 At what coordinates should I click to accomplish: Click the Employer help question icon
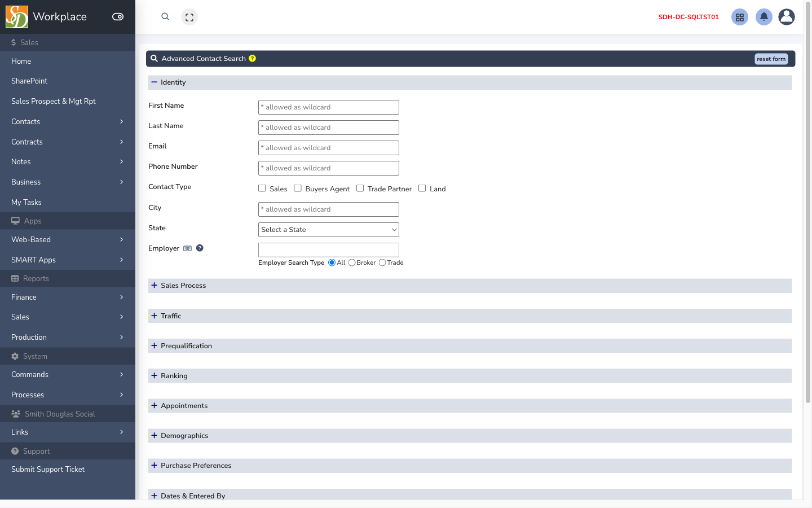tap(200, 248)
